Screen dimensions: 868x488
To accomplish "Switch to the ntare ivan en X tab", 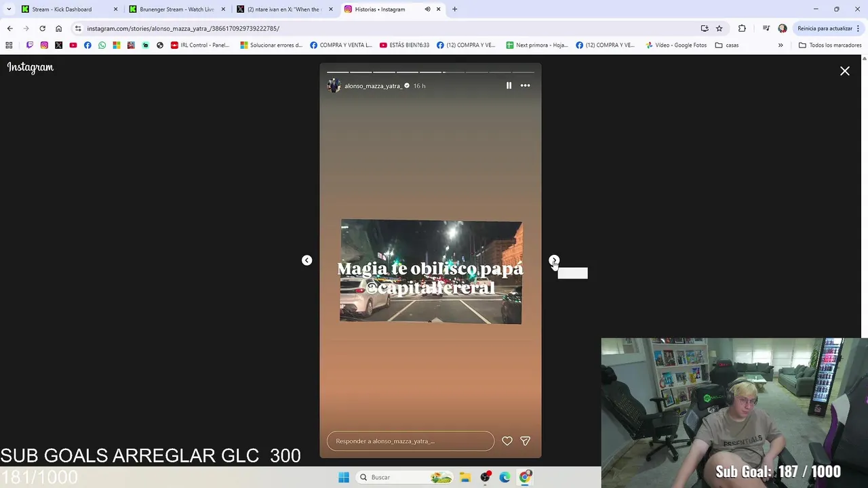I will 283,9.
